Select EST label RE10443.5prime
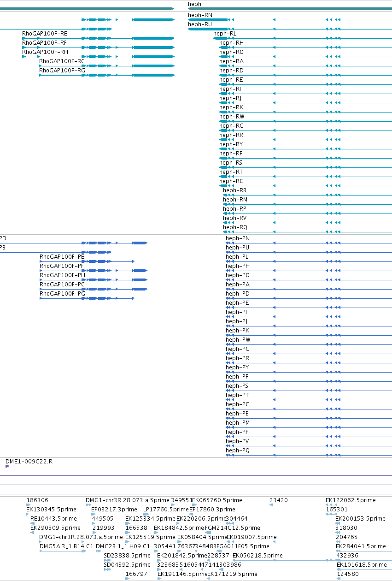Image resolution: width=392 pixels, height=581 pixels. [53, 519]
